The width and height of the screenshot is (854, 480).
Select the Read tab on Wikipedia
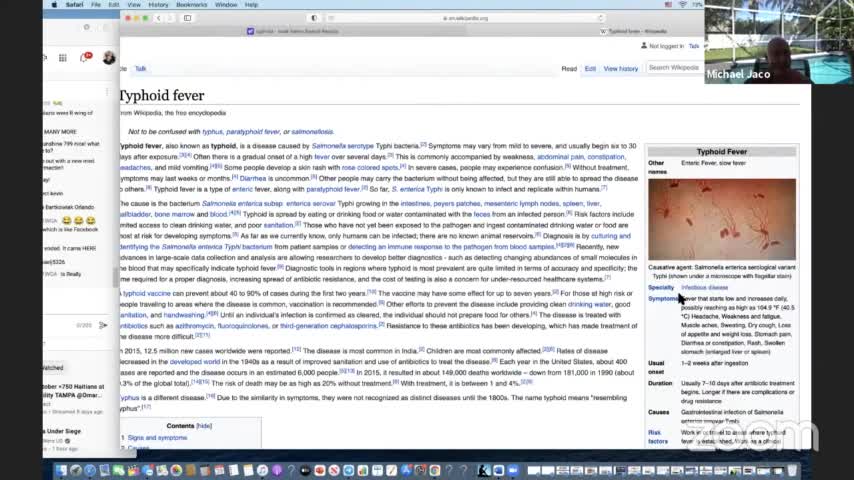(569, 69)
